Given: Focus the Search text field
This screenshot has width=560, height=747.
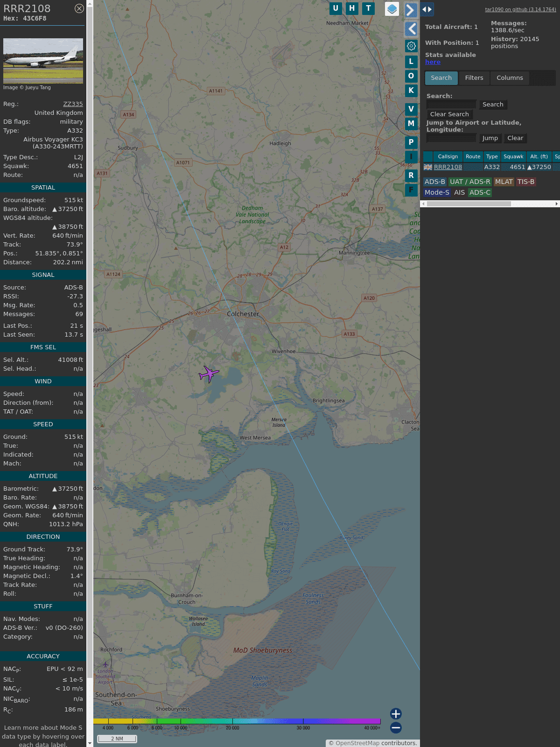Looking at the screenshot, I should tap(451, 104).
